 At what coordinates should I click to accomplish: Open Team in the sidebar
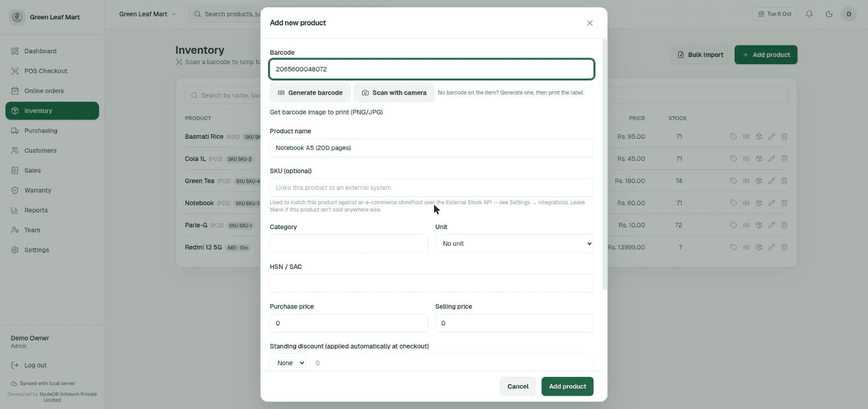(x=52, y=230)
